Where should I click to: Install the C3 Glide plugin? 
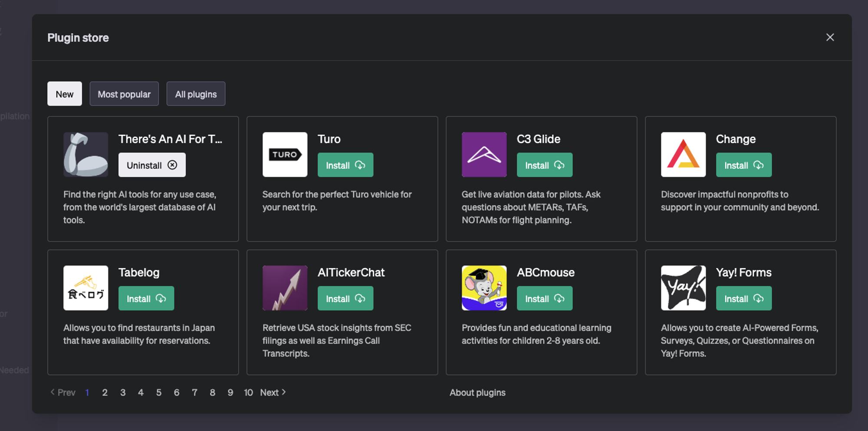pos(545,165)
